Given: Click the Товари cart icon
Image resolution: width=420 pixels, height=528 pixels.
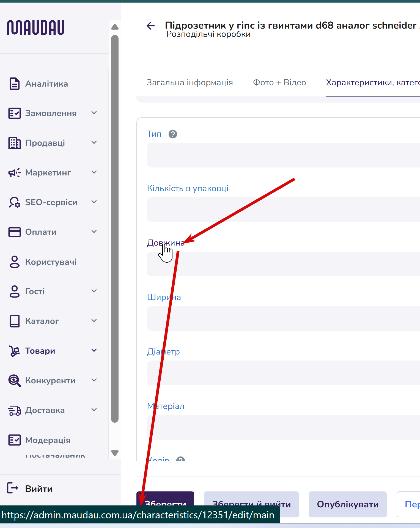Looking at the screenshot, I should coord(14,351).
